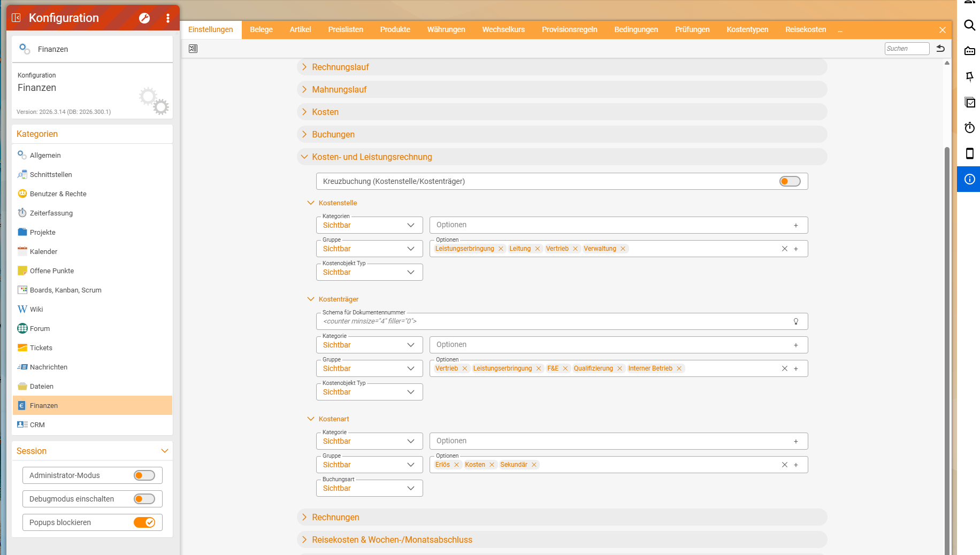Disable Popups blockieren toggle
Screen dimensions: 980x555
(144, 522)
